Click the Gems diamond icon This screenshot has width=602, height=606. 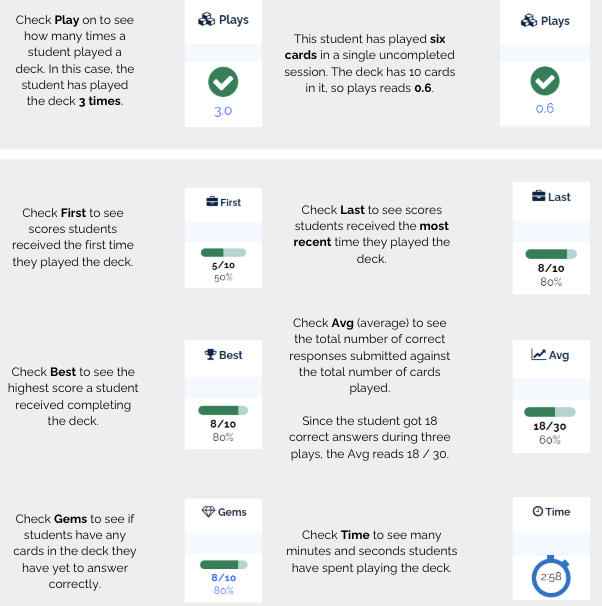tap(208, 512)
